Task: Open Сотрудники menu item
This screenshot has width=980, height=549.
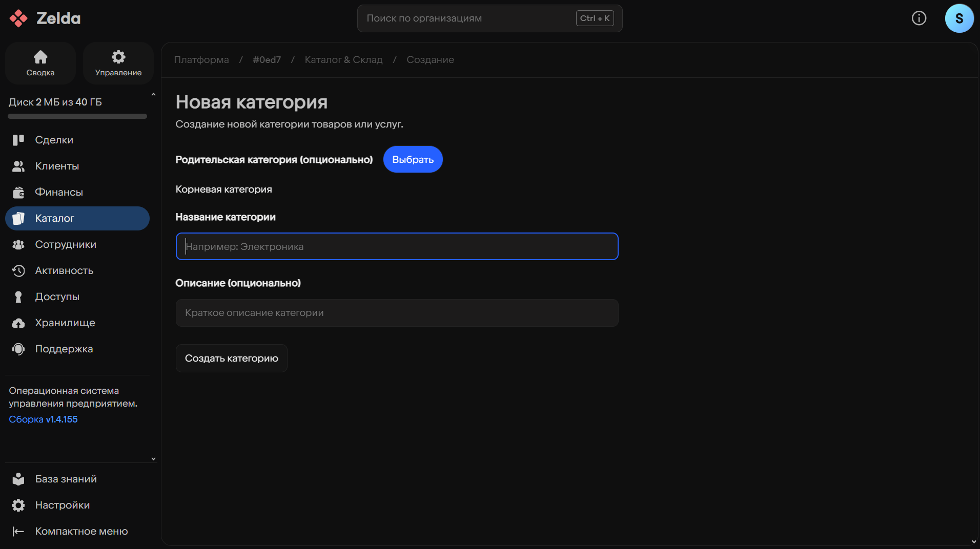Action: (x=65, y=244)
